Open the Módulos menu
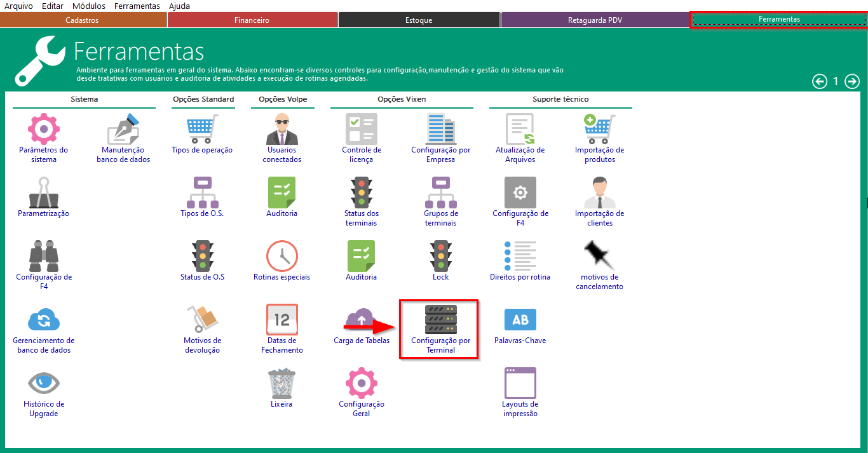This screenshot has height=453, width=868. click(89, 6)
